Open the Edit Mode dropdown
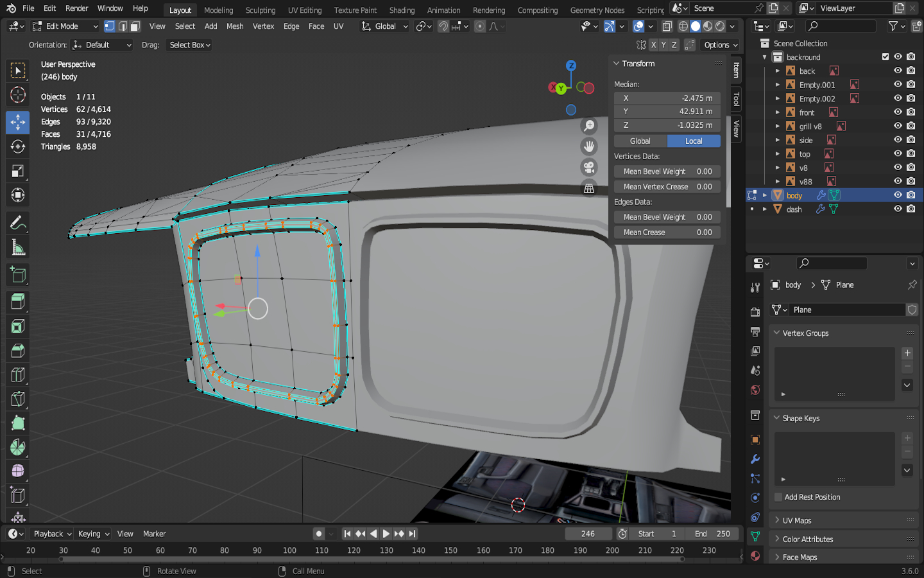The image size is (924, 578). click(x=65, y=26)
